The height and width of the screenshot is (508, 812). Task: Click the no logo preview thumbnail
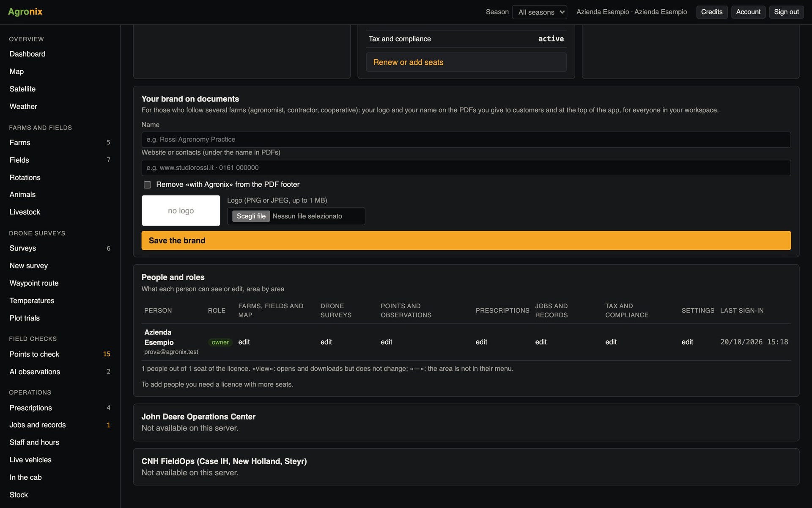[181, 211]
